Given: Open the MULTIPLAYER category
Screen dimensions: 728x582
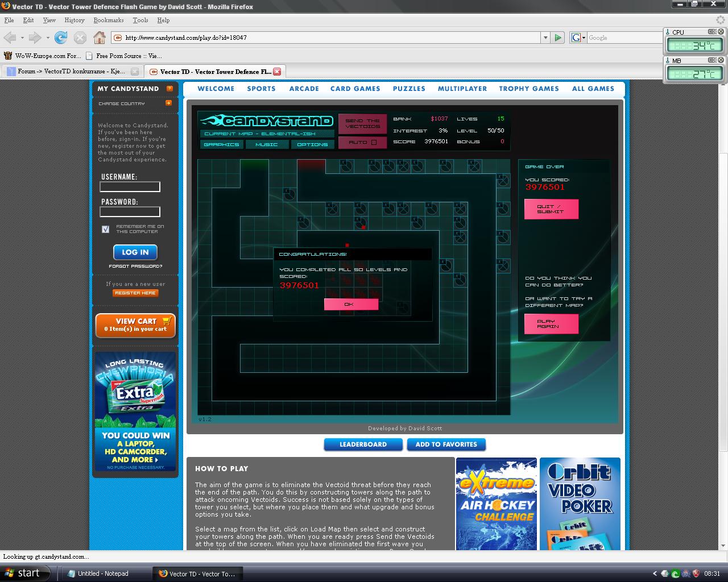Looking at the screenshot, I should [462, 89].
